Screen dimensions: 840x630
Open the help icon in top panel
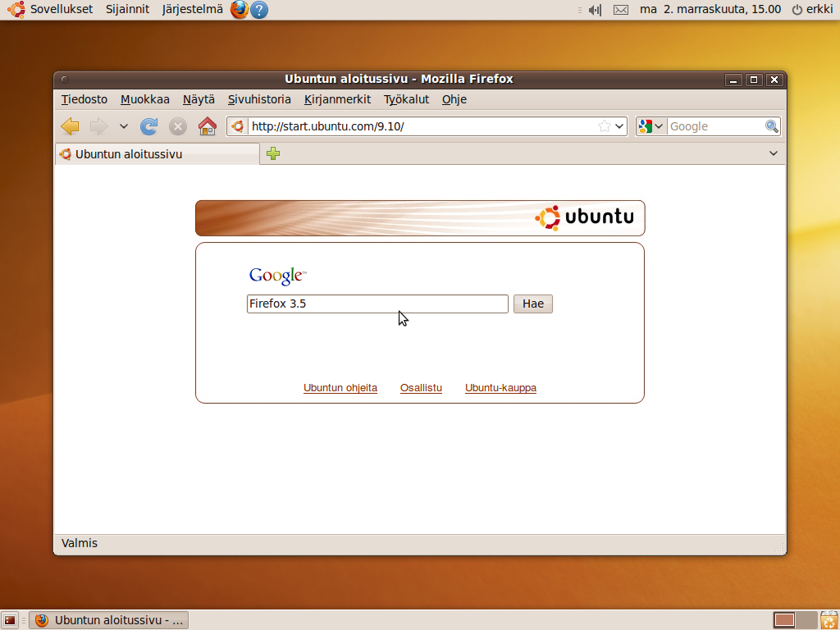[x=259, y=10]
